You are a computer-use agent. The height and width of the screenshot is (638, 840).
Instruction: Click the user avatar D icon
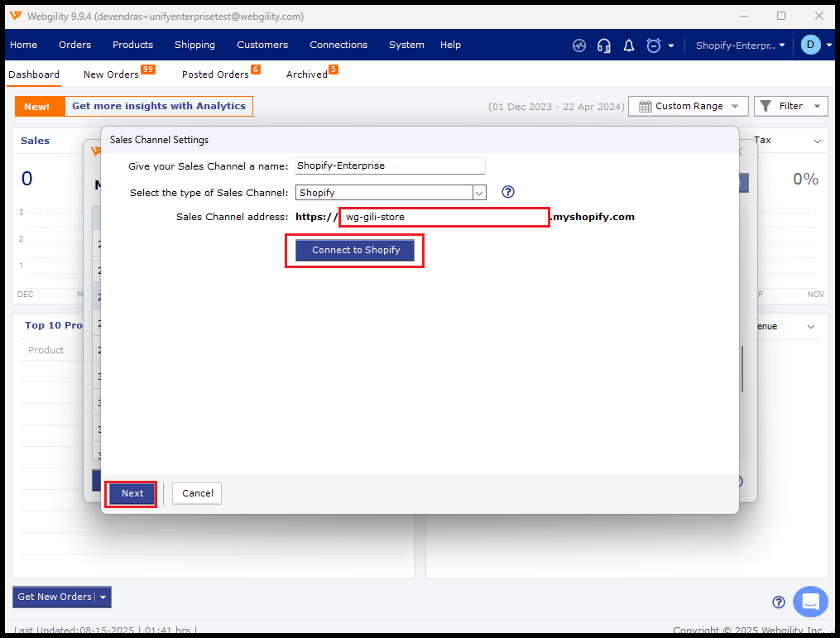[x=810, y=45]
